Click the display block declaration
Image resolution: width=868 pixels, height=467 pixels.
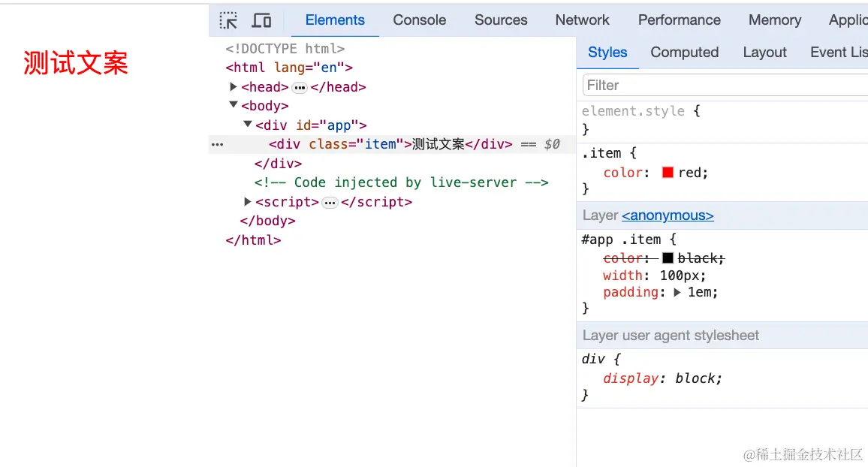(662, 378)
